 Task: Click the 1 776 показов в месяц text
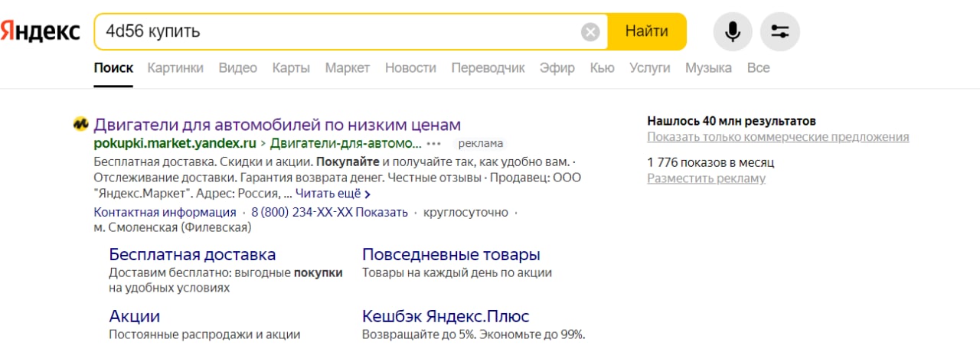(710, 162)
